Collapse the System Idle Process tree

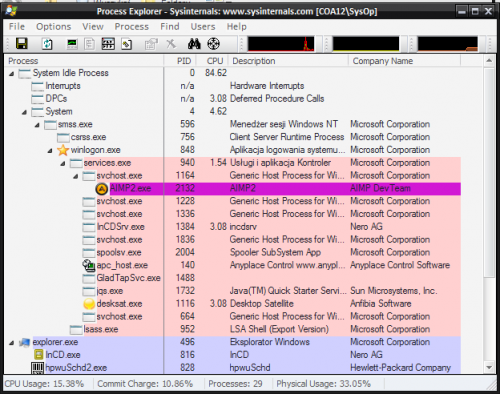coord(12,74)
